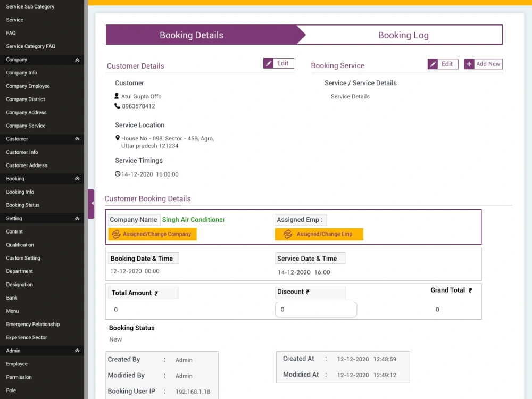The height and width of the screenshot is (399, 532).
Task: Open Custom Setting menu item
Action: (23, 258)
